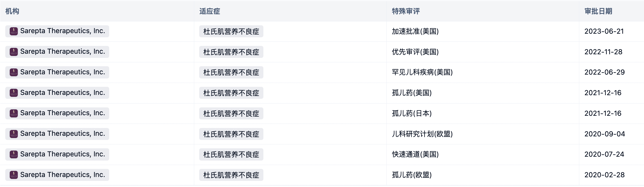Click the 机构 column header
The height and width of the screenshot is (187, 644).
click(x=12, y=11)
